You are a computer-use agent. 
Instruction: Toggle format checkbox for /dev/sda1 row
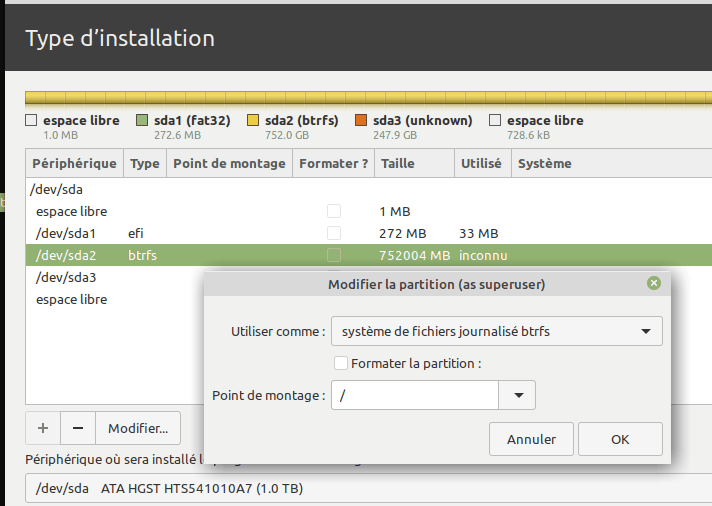[x=334, y=233]
